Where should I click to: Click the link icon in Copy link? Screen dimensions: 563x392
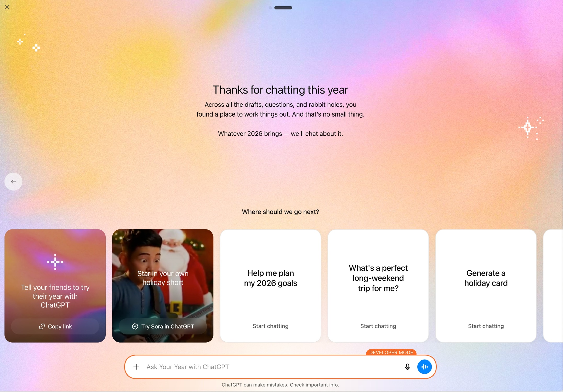click(x=42, y=326)
